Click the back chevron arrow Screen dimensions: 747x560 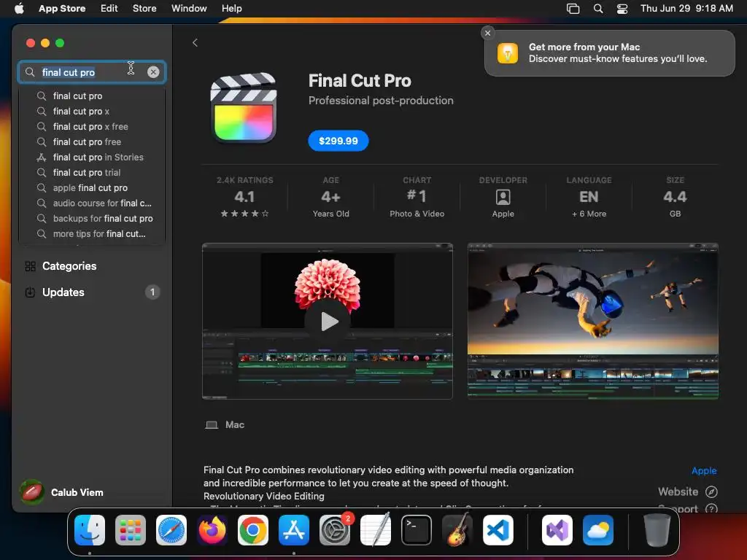click(x=195, y=43)
